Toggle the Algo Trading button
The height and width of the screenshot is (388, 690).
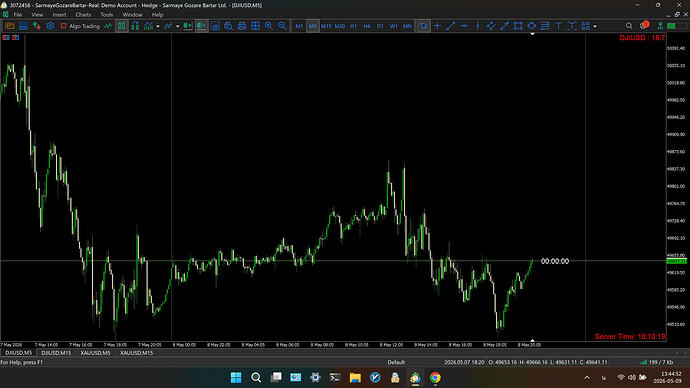point(80,26)
